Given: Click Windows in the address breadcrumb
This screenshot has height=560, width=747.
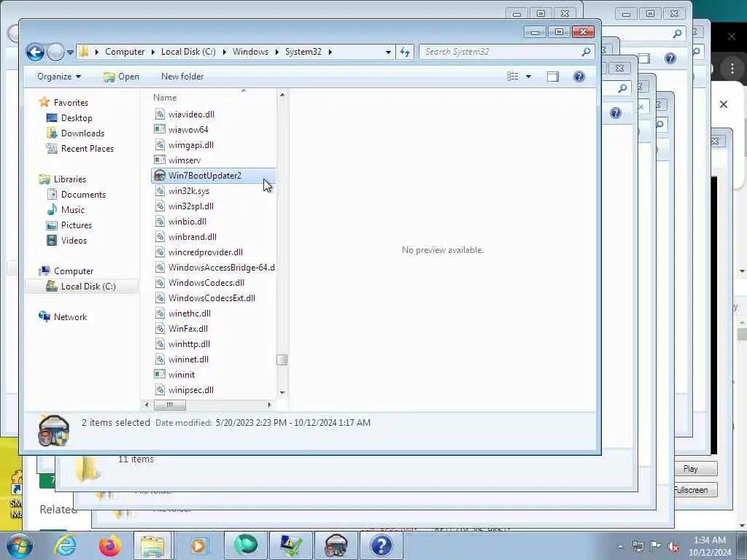Looking at the screenshot, I should click(250, 52).
